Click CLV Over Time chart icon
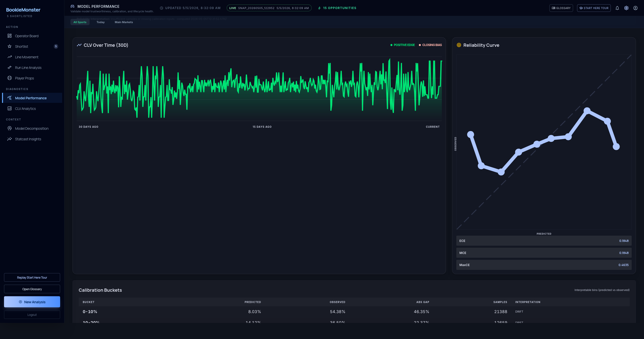The height and width of the screenshot is (339, 644). pyautogui.click(x=79, y=45)
